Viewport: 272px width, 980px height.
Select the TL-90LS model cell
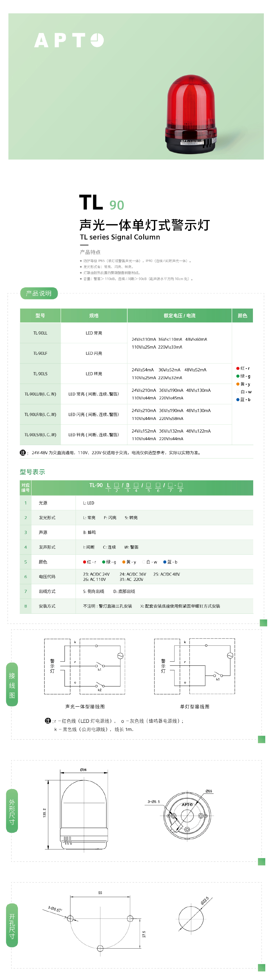click(x=40, y=374)
